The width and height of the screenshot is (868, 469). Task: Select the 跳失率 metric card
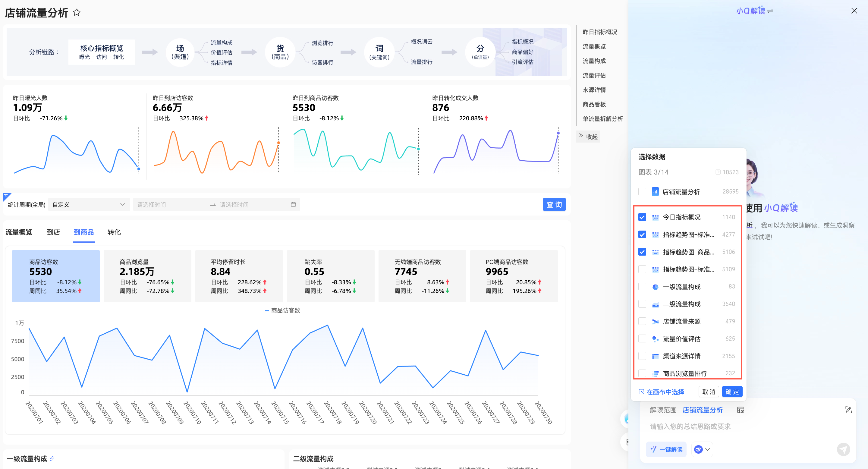[331, 276]
